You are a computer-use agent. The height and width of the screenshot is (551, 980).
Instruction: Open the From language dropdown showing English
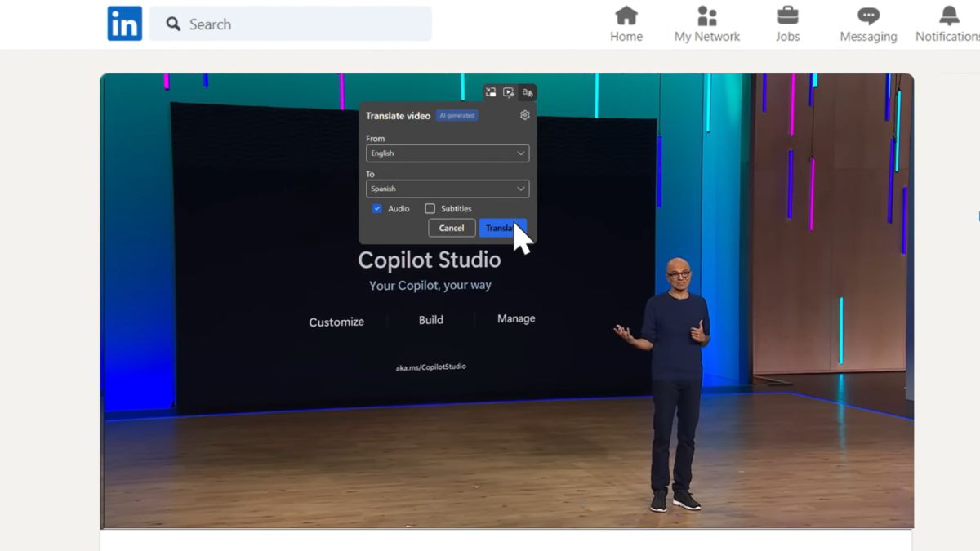click(x=447, y=153)
